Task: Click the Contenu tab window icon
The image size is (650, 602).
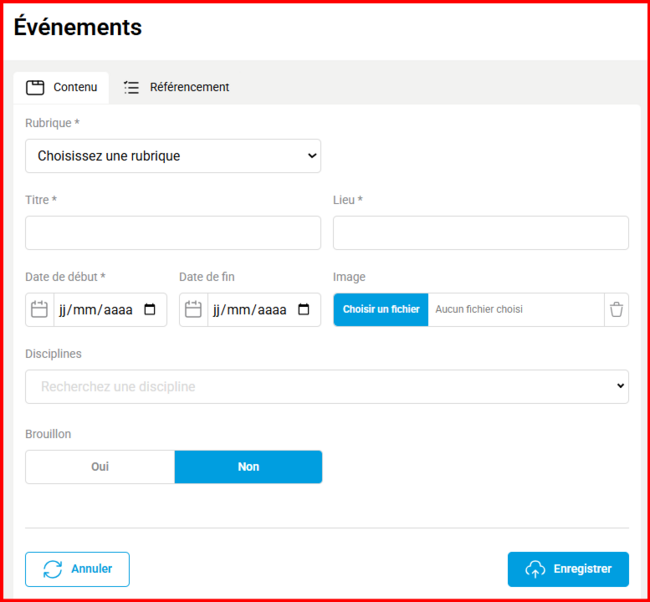Action: pos(35,87)
